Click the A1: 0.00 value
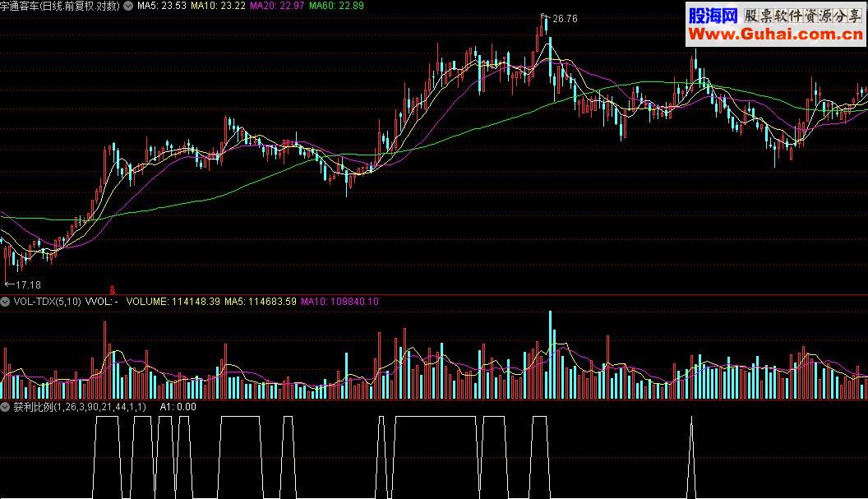Screen dimensions: 868x499 178,407
